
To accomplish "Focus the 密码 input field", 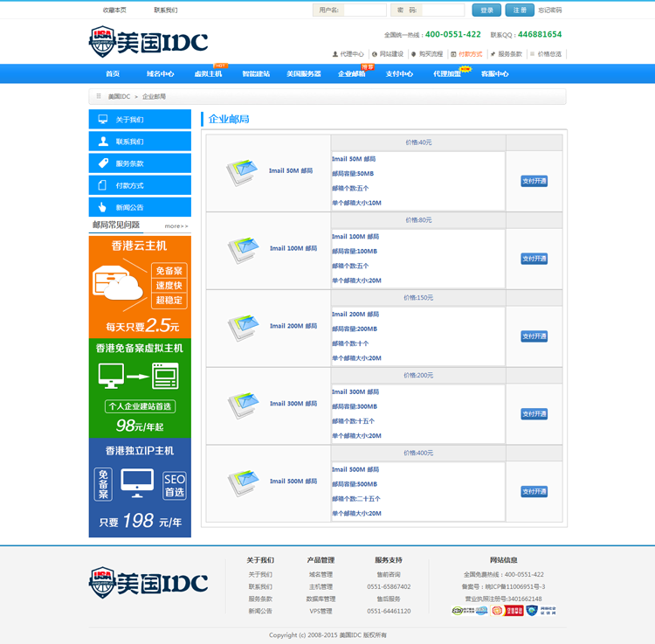I will pos(443,10).
